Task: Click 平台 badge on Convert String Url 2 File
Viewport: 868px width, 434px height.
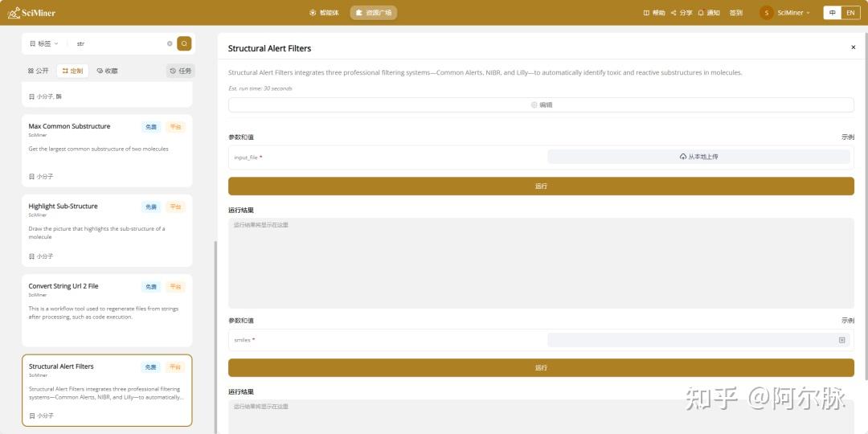Action: coord(175,287)
